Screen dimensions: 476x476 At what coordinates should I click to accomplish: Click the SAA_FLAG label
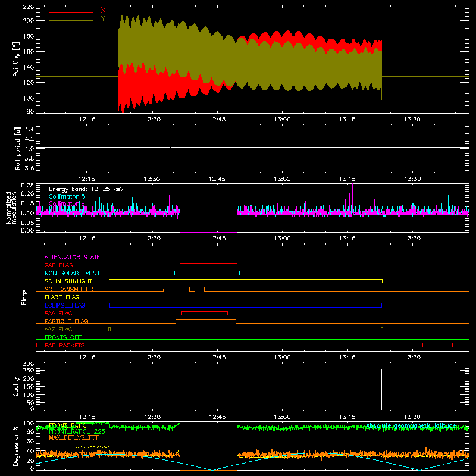click(58, 313)
